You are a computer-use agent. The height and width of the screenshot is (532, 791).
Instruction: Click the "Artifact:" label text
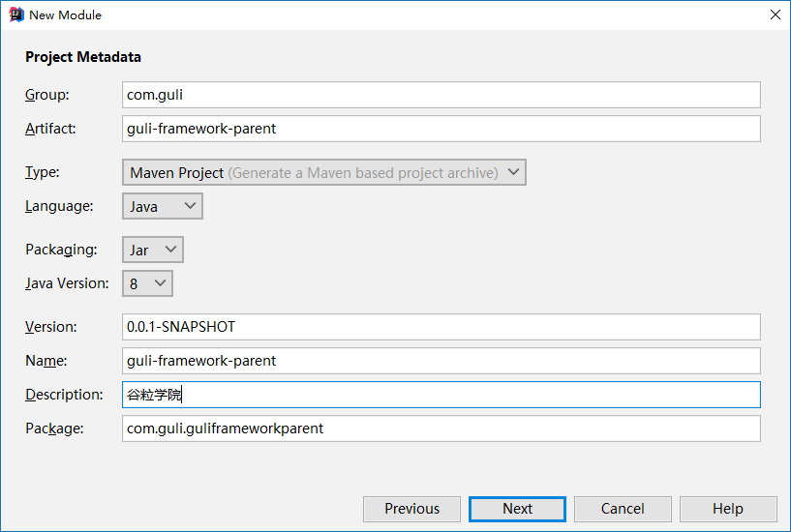(x=50, y=129)
